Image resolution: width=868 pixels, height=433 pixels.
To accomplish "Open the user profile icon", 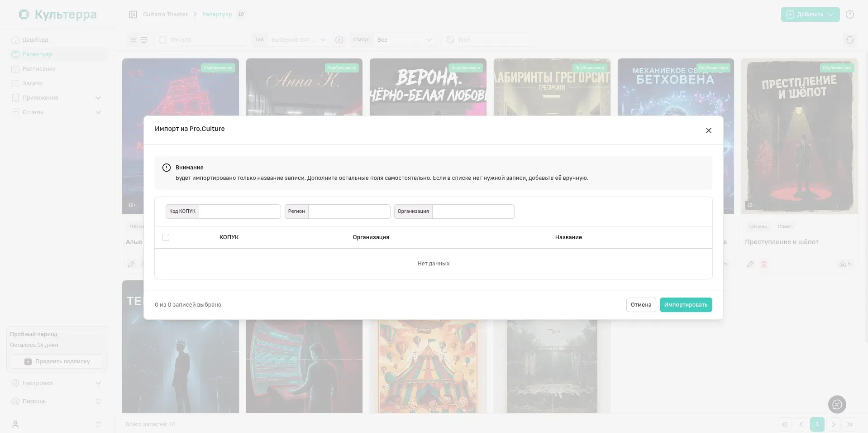I will point(15,424).
